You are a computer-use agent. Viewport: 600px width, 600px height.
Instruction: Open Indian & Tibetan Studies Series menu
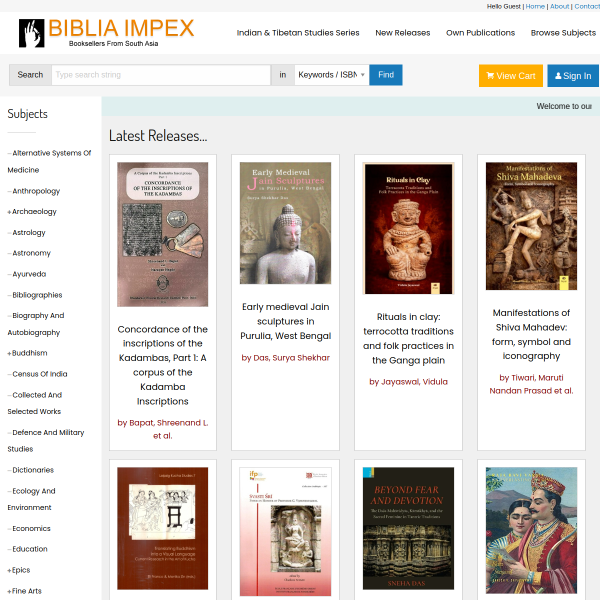pos(298,33)
